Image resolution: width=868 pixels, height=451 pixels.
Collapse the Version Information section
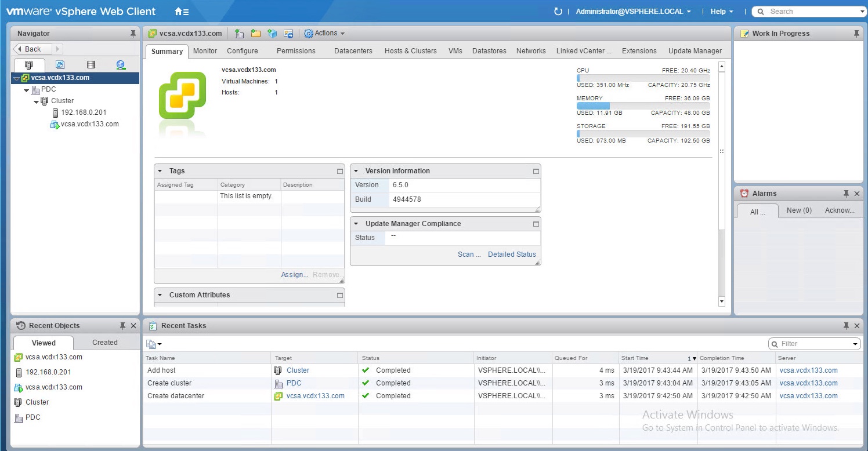357,171
